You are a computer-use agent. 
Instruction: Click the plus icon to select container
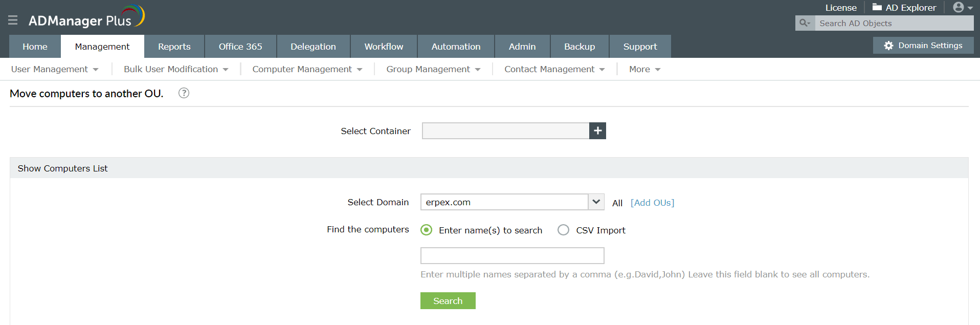pos(597,131)
